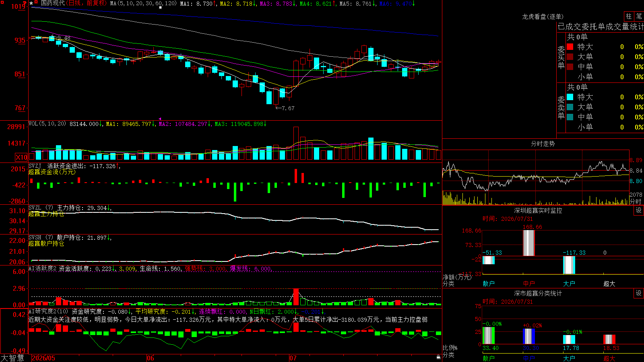Click the 超大 category label in 实时监控

pos(609,284)
